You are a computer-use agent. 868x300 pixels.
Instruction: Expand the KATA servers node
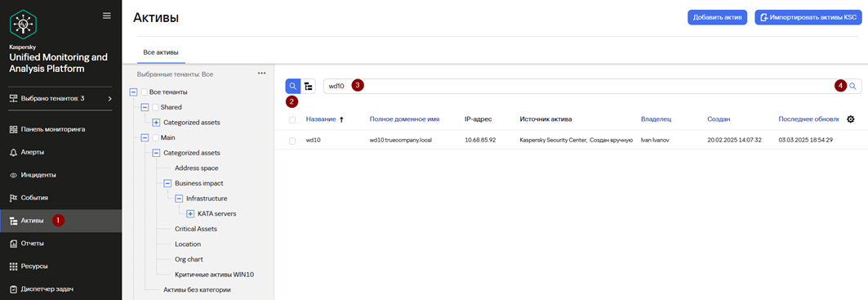coord(190,213)
